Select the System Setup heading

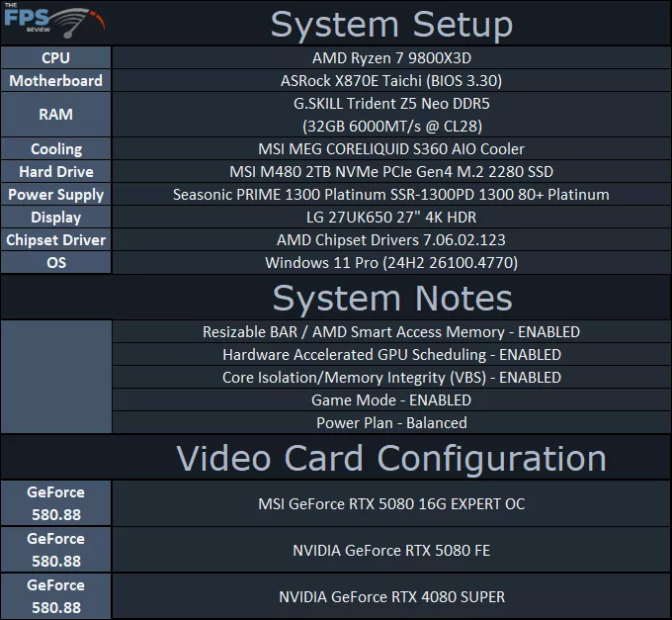[391, 25]
